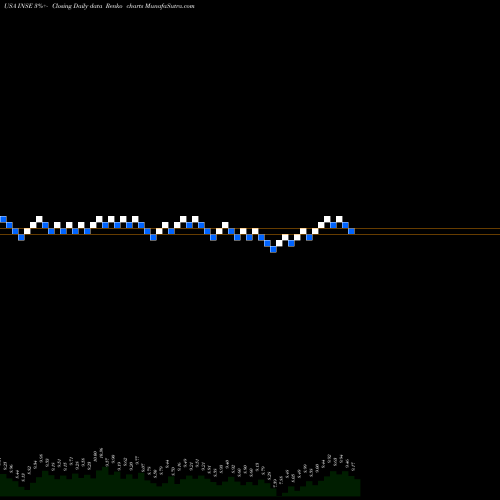Click the "Renko charts" words in the title
500x500 pixels.
click(124, 6)
